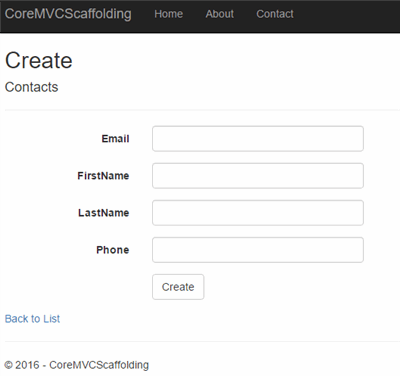Activate the Phone input box
This screenshot has height=376, width=400.
pyautogui.click(x=258, y=250)
